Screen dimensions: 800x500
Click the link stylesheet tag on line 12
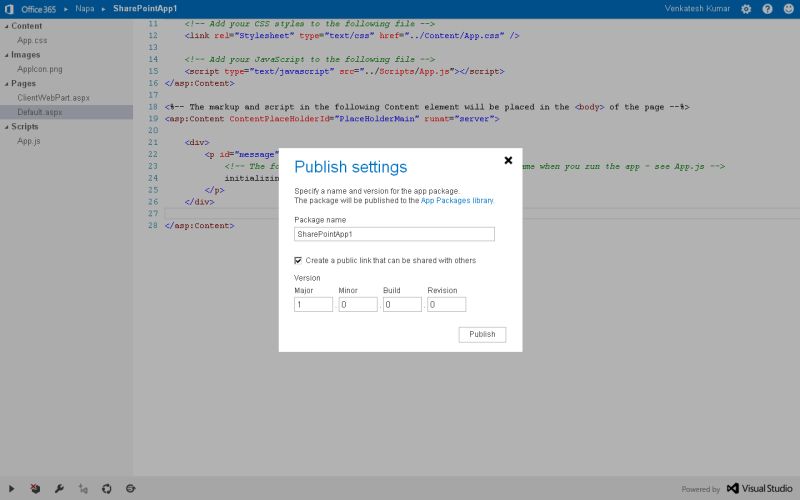click(x=352, y=36)
